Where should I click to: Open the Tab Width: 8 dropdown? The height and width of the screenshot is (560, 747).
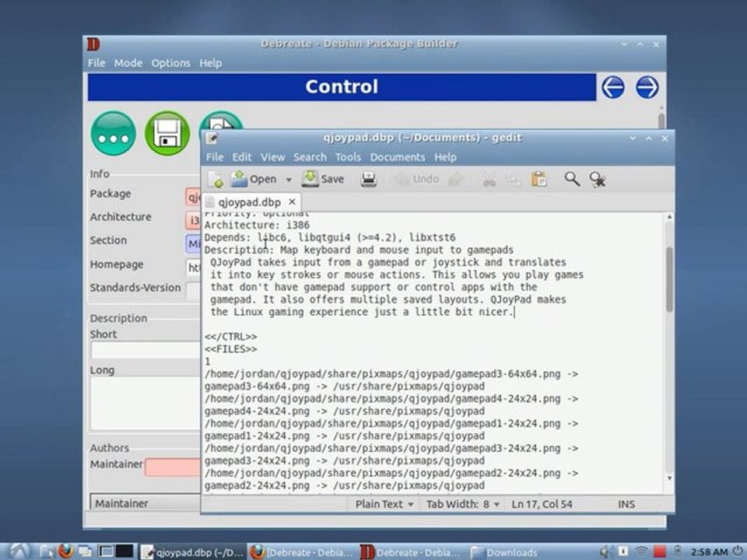[x=462, y=504]
